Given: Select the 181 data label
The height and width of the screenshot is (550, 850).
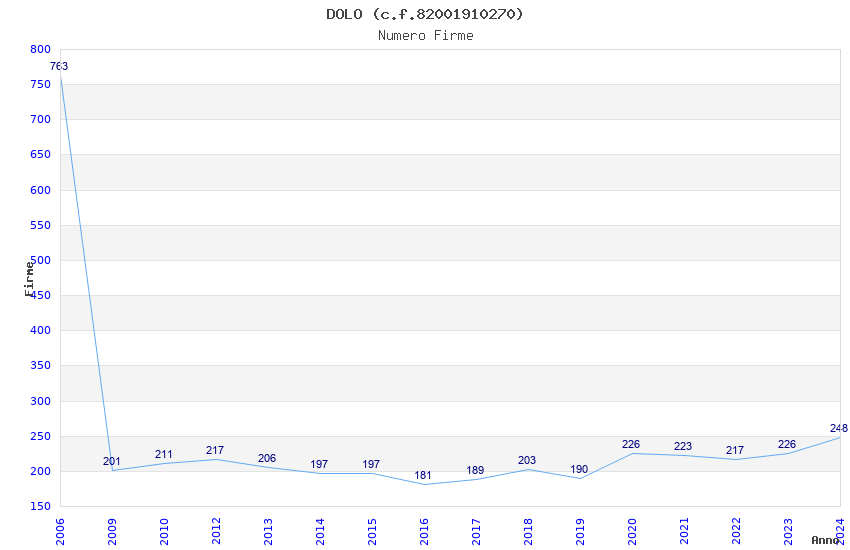Looking at the screenshot, I should coord(423,475).
